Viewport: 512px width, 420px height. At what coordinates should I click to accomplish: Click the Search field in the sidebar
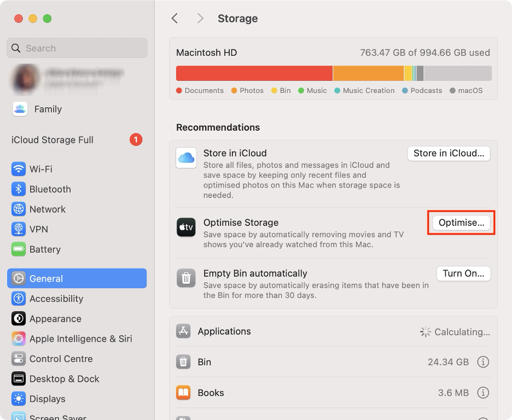pyautogui.click(x=77, y=48)
